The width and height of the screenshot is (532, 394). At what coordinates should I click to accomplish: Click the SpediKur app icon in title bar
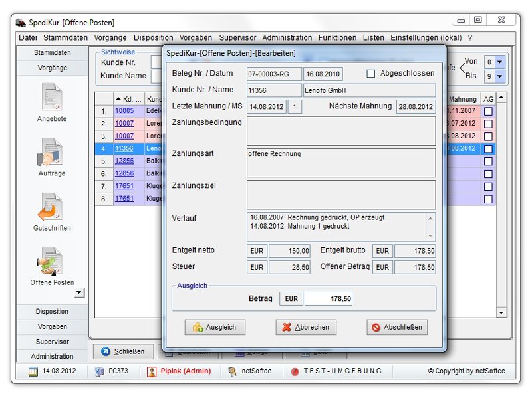pyautogui.click(x=21, y=23)
